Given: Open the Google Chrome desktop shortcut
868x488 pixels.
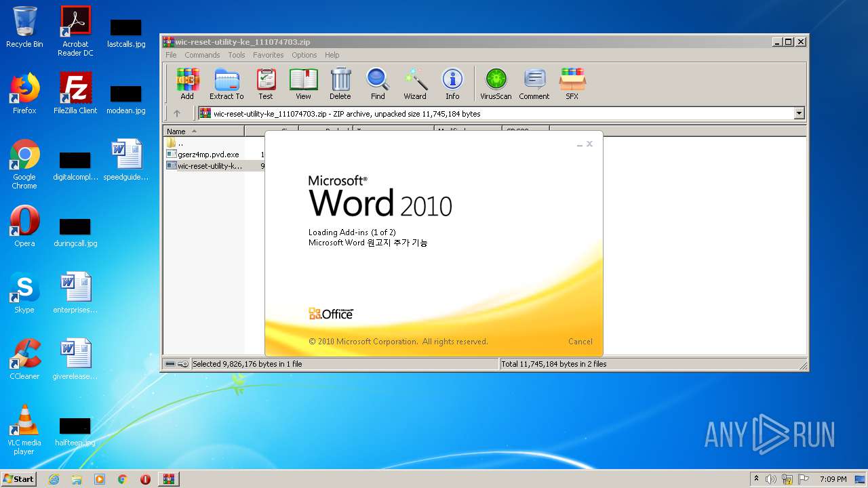Looking at the screenshot, I should pyautogui.click(x=24, y=164).
